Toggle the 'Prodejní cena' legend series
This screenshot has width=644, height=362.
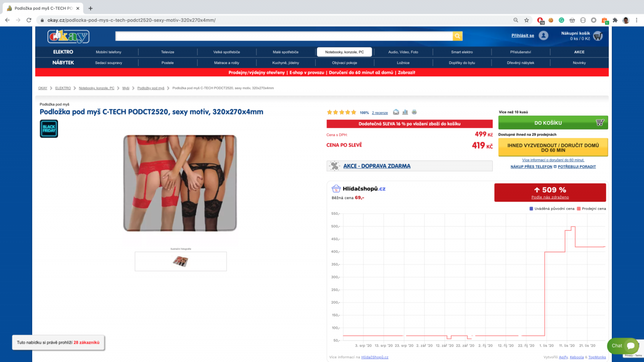591,209
